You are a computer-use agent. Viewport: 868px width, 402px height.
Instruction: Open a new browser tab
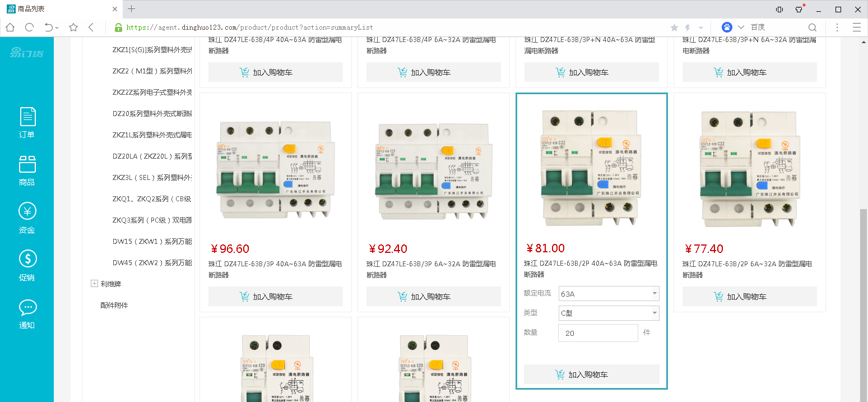pos(132,9)
